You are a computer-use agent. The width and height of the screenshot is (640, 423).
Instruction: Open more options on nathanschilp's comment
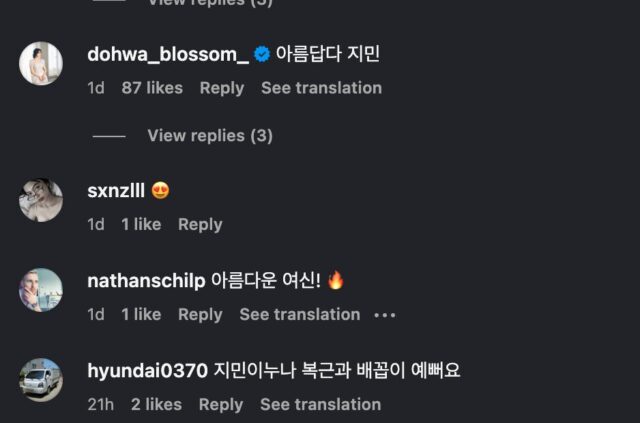(384, 315)
